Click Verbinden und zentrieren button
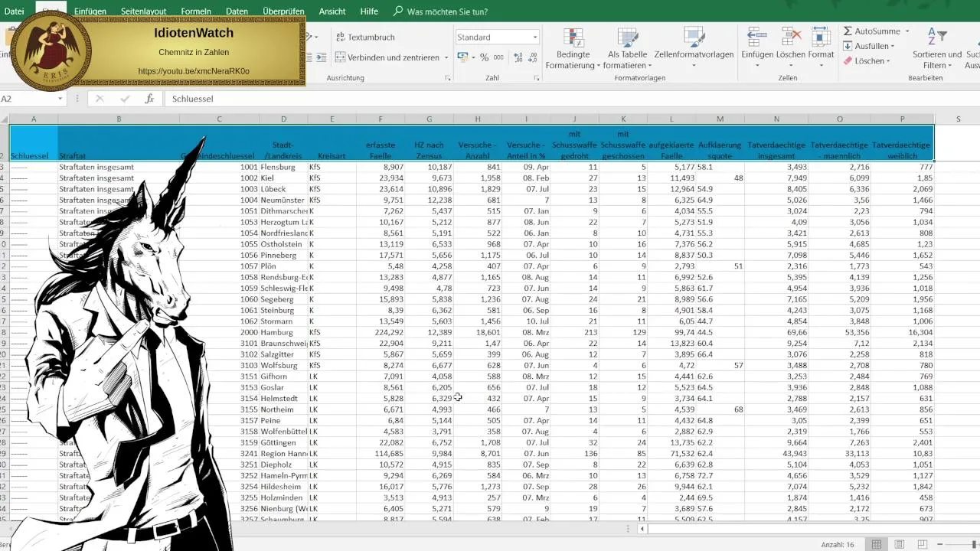Image resolution: width=980 pixels, height=551 pixels. [387, 57]
